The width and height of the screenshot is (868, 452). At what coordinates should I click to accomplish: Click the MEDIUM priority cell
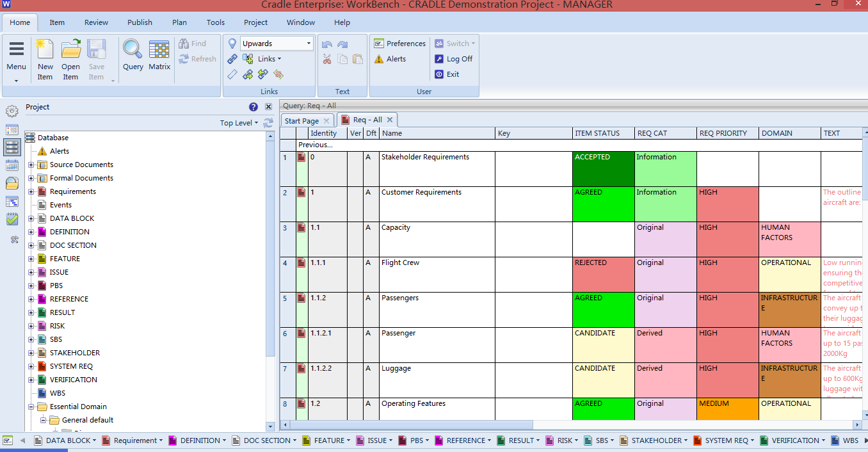pos(728,409)
